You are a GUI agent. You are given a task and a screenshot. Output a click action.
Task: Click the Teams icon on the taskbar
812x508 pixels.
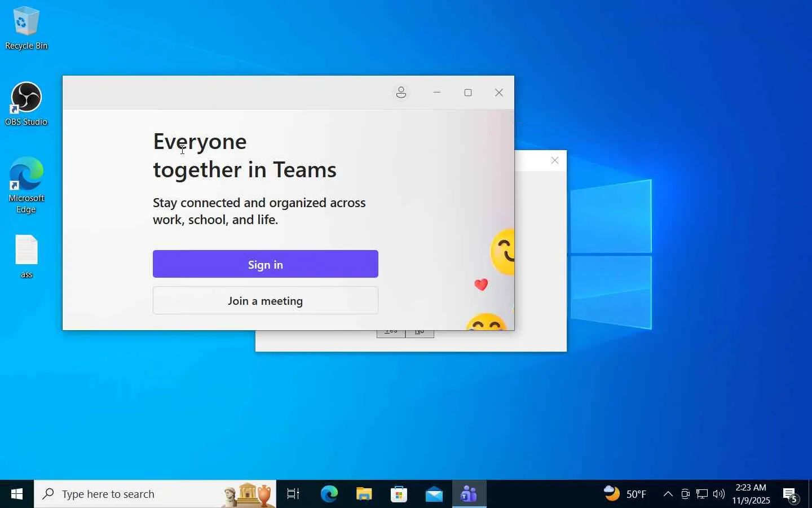click(470, 494)
